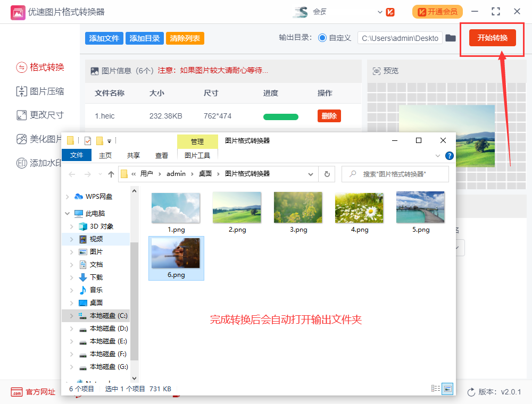The width and height of the screenshot is (532, 404).
Task: Click the VIP badge icon beside username
Action: pos(390,12)
